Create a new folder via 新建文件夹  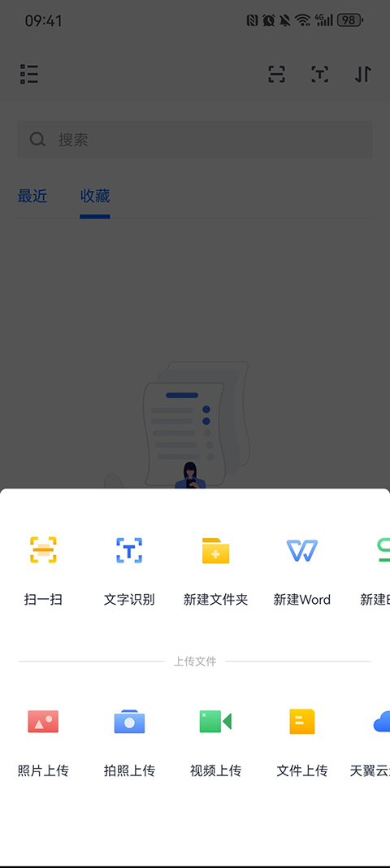[x=216, y=550]
